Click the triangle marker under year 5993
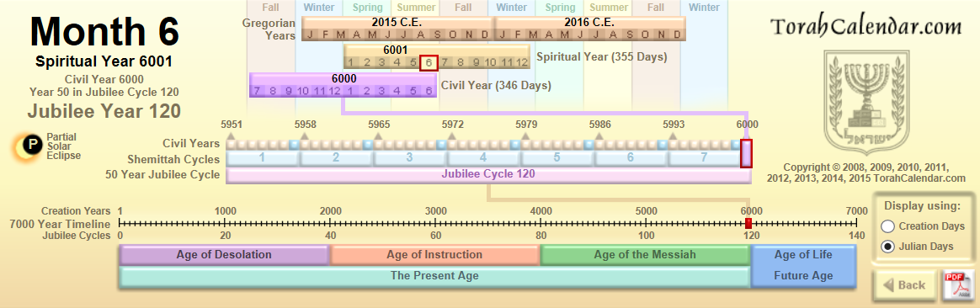The height and width of the screenshot is (308, 980). pos(674,135)
